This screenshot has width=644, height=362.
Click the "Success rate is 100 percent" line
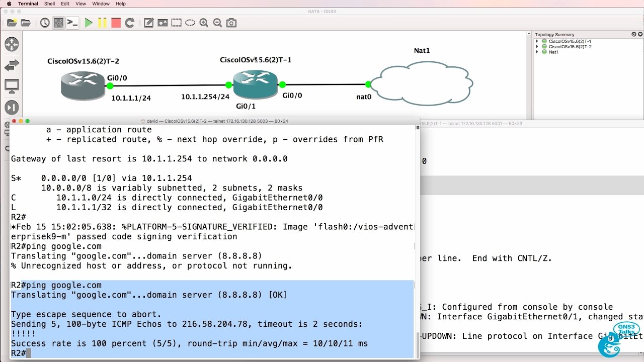(189, 344)
